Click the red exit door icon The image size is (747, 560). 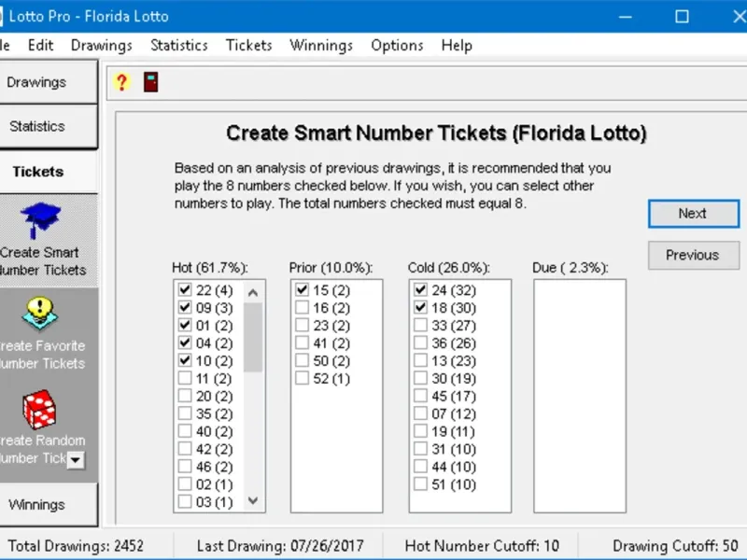(x=150, y=82)
